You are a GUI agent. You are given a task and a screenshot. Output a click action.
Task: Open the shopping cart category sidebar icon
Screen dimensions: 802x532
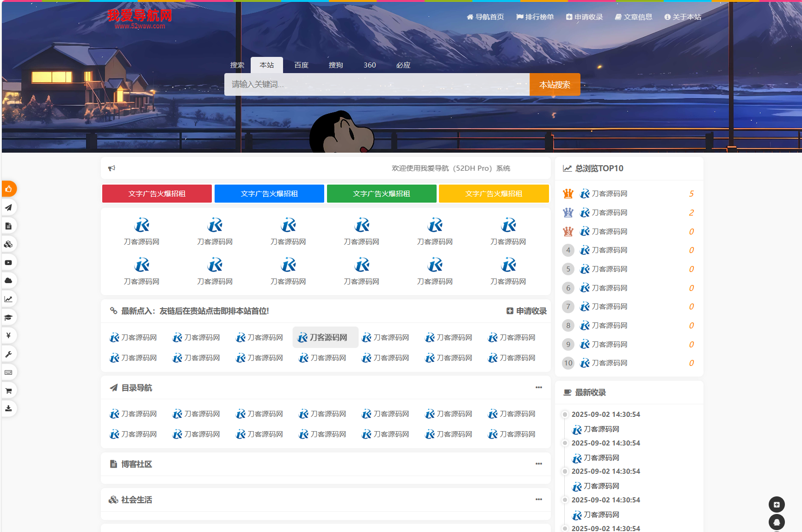(9, 390)
